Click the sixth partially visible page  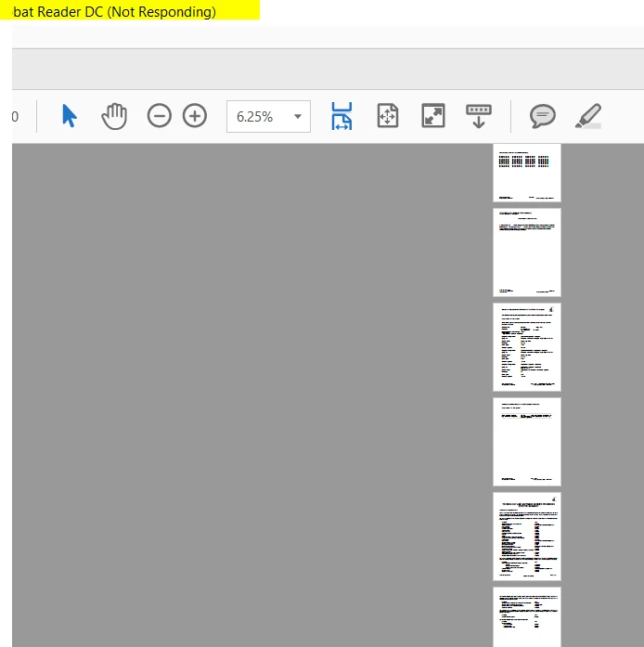tap(527, 617)
